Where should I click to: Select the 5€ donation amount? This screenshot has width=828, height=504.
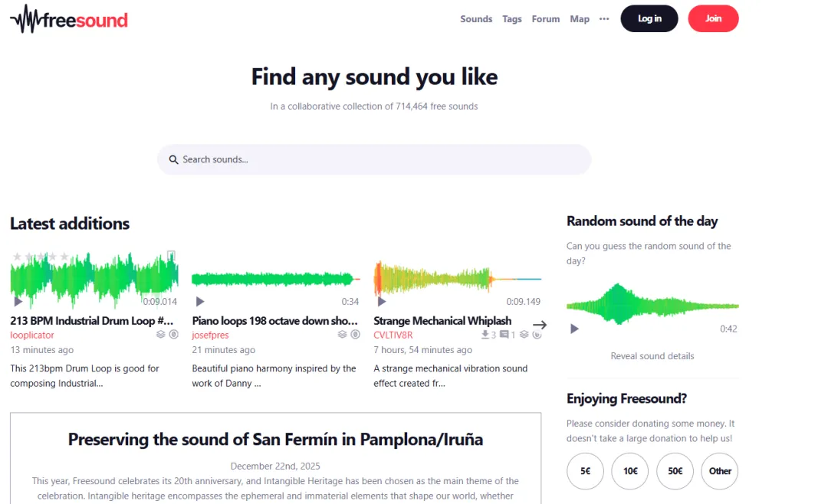click(x=585, y=471)
